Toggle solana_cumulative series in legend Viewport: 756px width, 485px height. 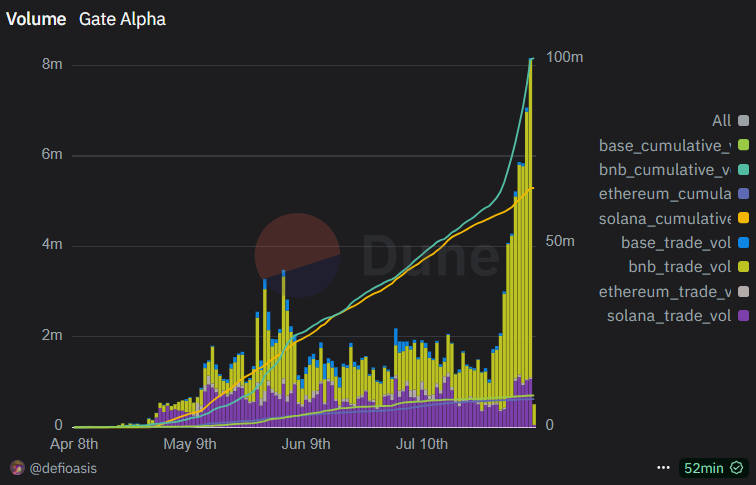674,218
